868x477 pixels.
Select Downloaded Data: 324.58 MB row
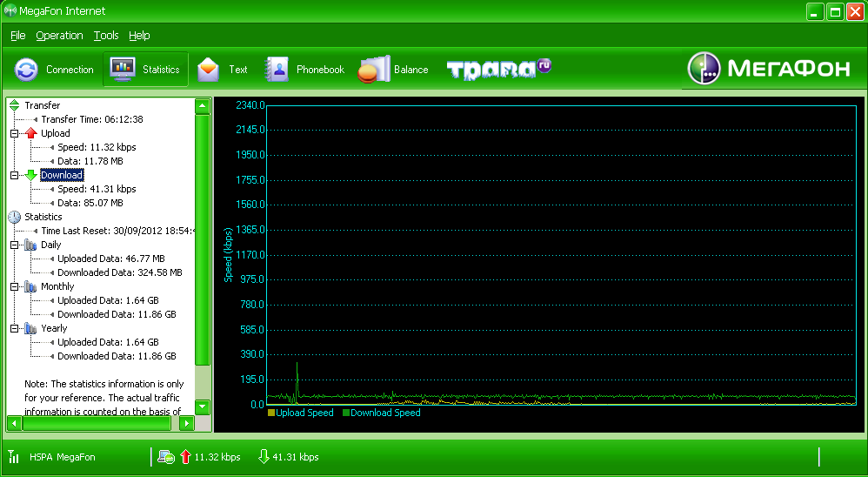click(x=120, y=272)
